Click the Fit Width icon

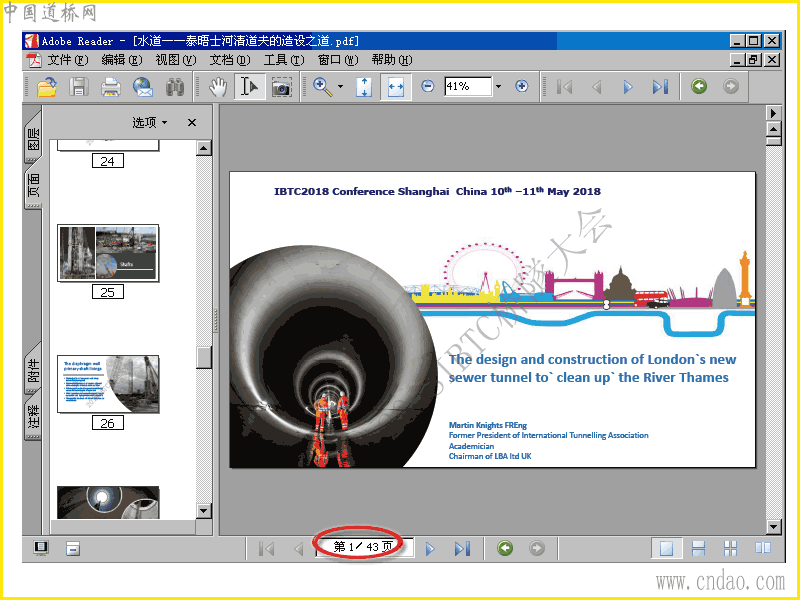[395, 87]
